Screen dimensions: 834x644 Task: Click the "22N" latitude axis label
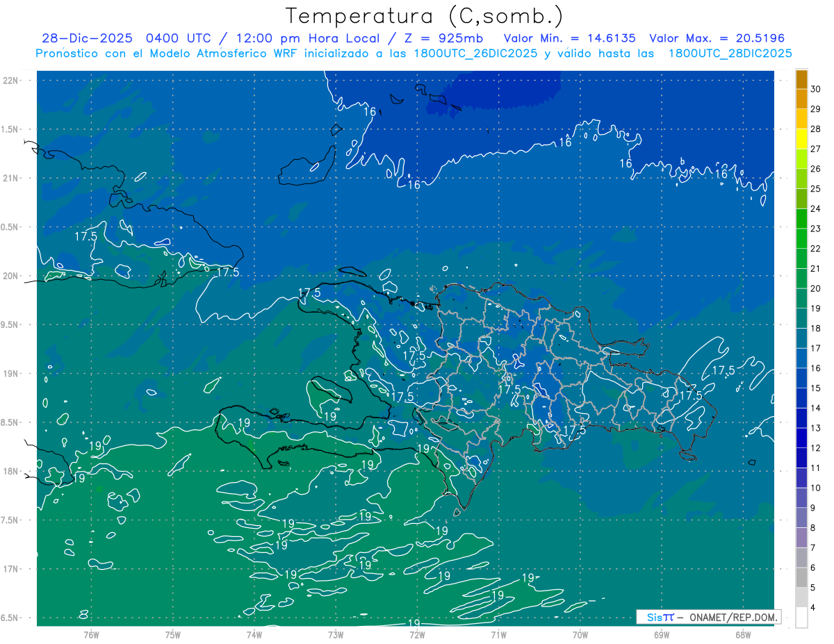(x=12, y=81)
